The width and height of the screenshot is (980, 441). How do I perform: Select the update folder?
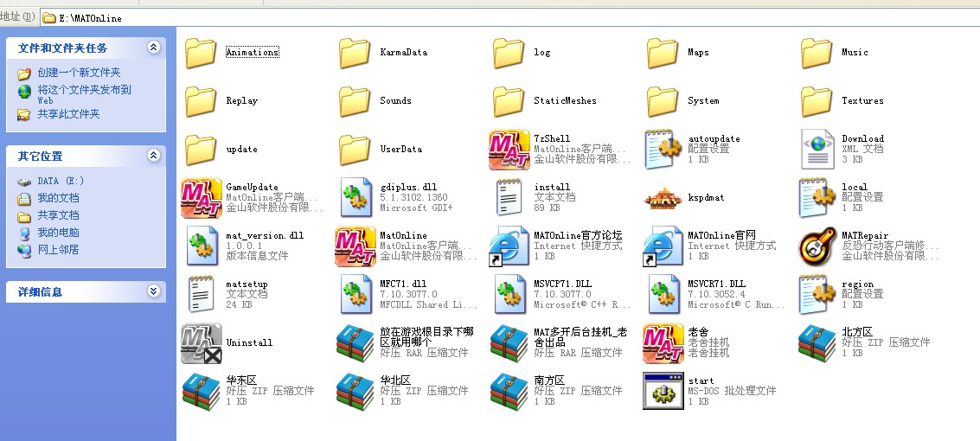pos(201,150)
